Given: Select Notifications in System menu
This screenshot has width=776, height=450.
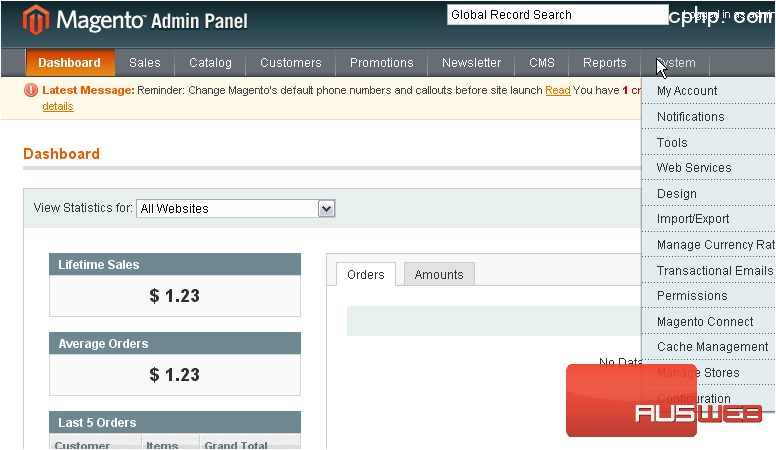Looking at the screenshot, I should tap(709, 116).
